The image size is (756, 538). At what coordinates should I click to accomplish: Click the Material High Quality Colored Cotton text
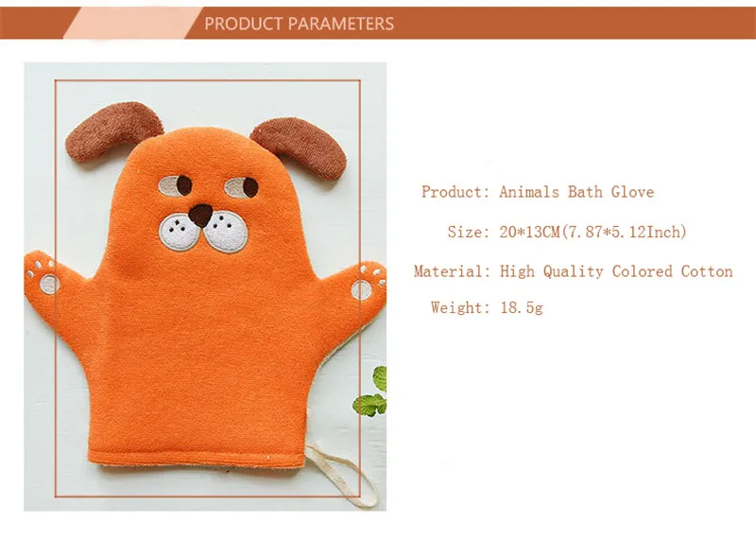tap(574, 271)
